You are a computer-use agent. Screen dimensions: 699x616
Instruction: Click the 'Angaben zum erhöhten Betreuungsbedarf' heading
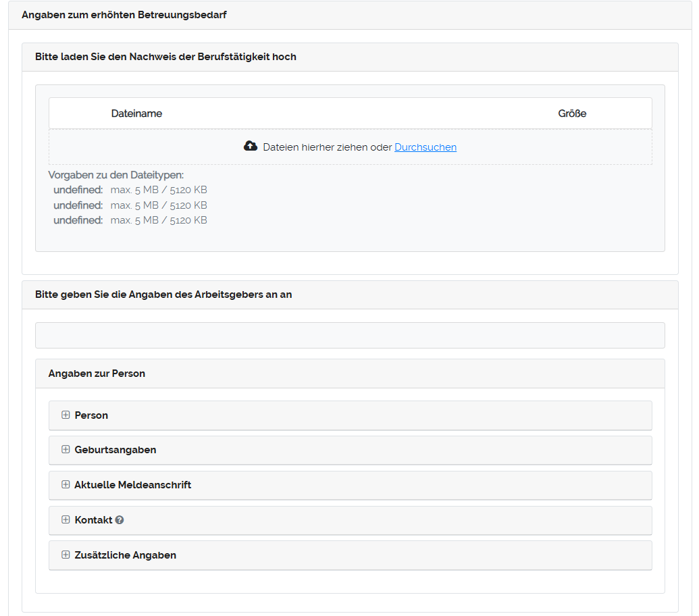[124, 15]
